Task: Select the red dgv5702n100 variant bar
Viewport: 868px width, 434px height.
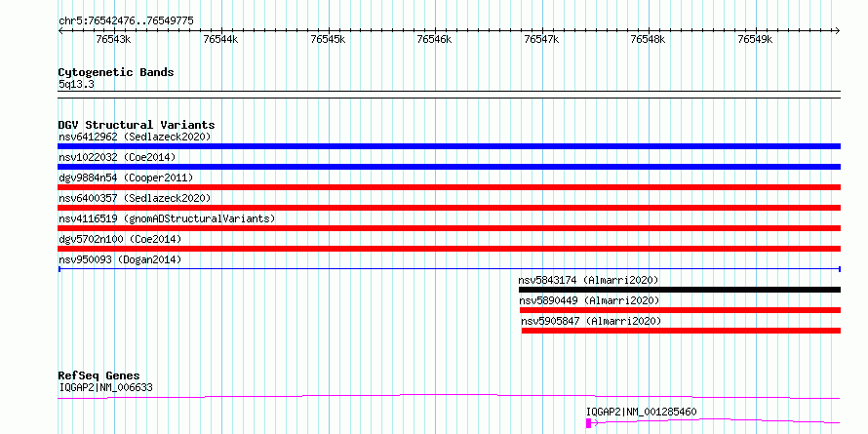Action: click(449, 249)
